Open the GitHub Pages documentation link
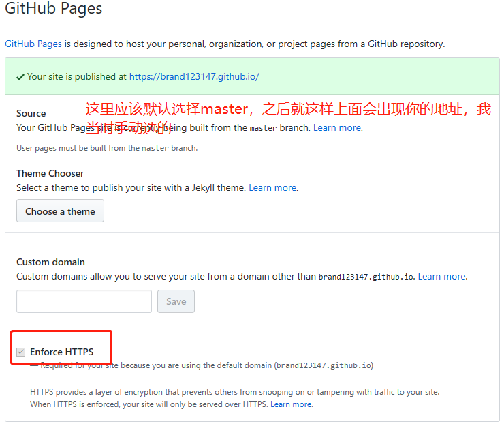 pyautogui.click(x=33, y=44)
